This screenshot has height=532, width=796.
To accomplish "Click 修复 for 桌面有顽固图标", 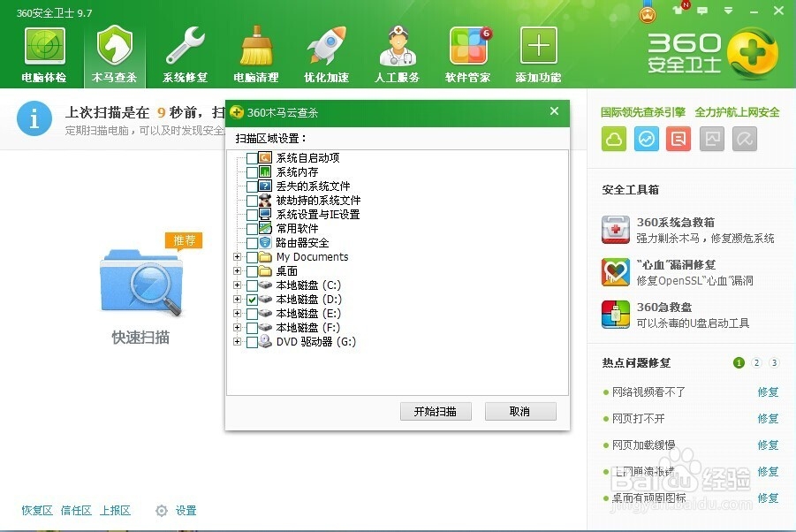I will click(768, 498).
